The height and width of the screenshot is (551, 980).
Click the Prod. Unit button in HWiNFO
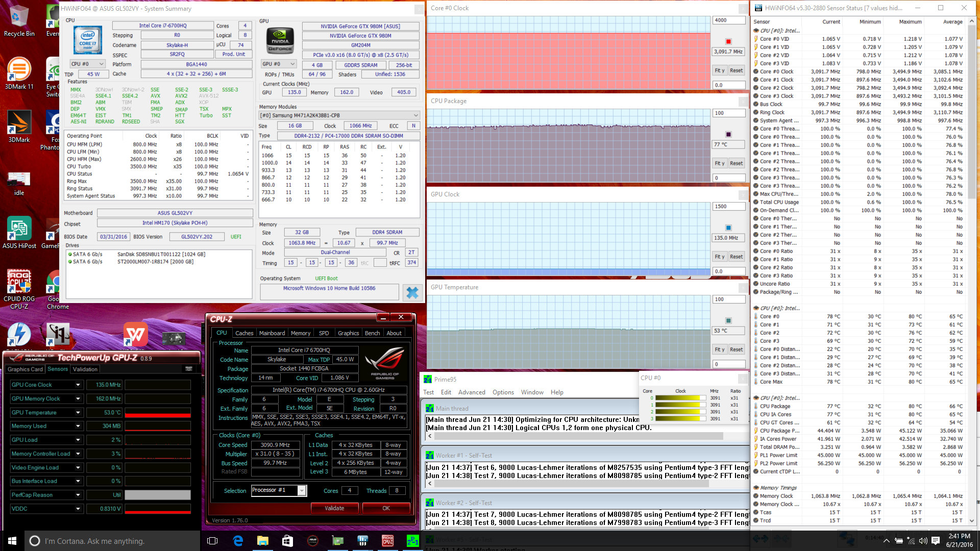[234, 54]
